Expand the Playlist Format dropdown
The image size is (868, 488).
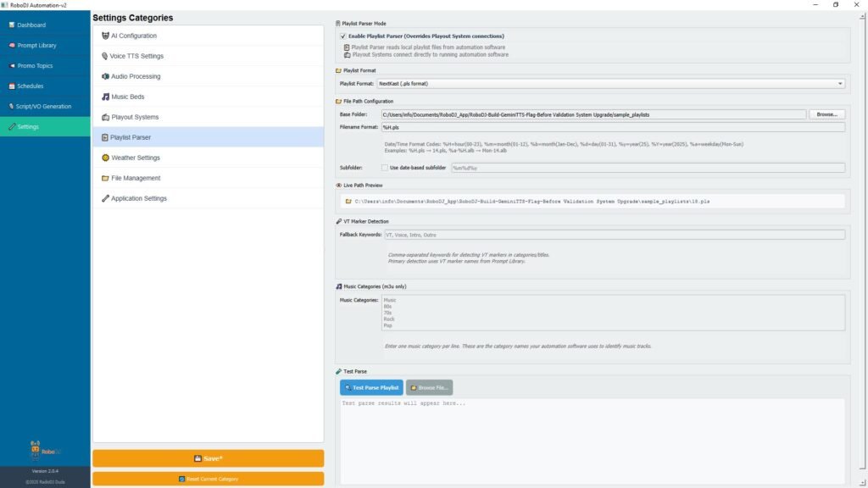pos(610,84)
